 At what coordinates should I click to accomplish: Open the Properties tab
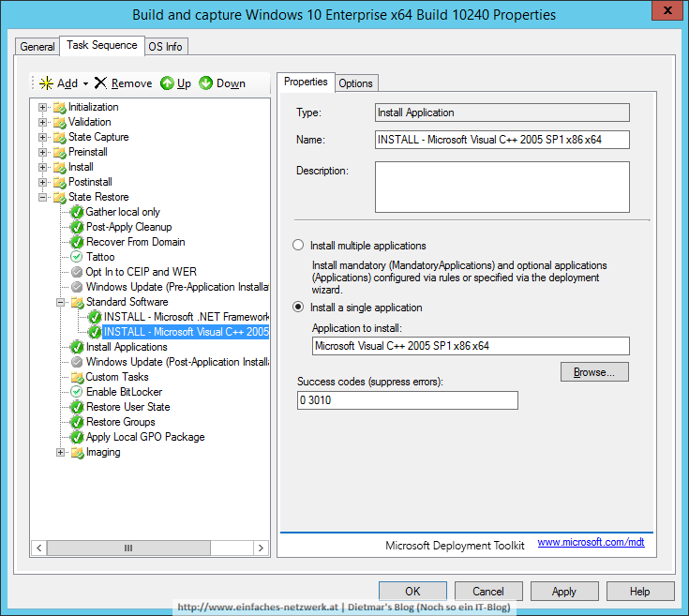(306, 82)
